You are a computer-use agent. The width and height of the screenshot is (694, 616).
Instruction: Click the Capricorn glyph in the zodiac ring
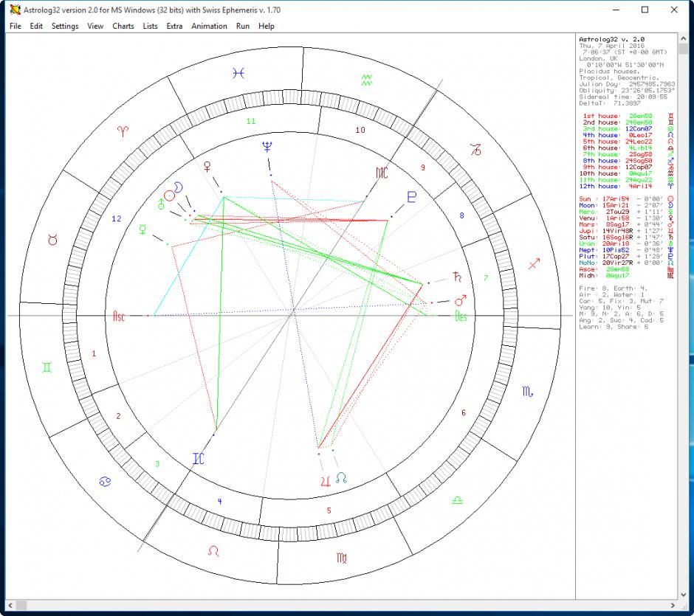pyautogui.click(x=475, y=150)
